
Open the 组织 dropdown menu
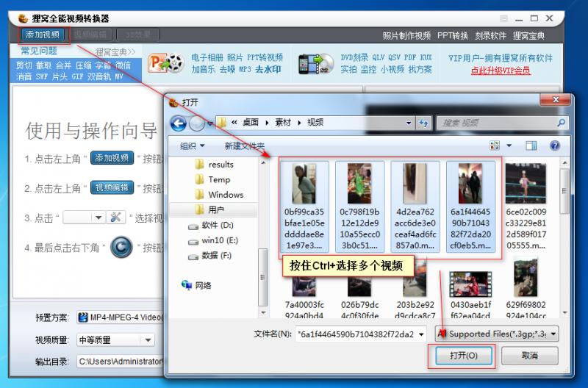coord(193,146)
